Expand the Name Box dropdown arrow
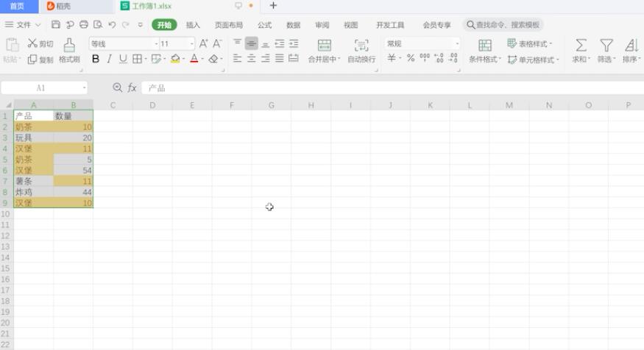 84,87
